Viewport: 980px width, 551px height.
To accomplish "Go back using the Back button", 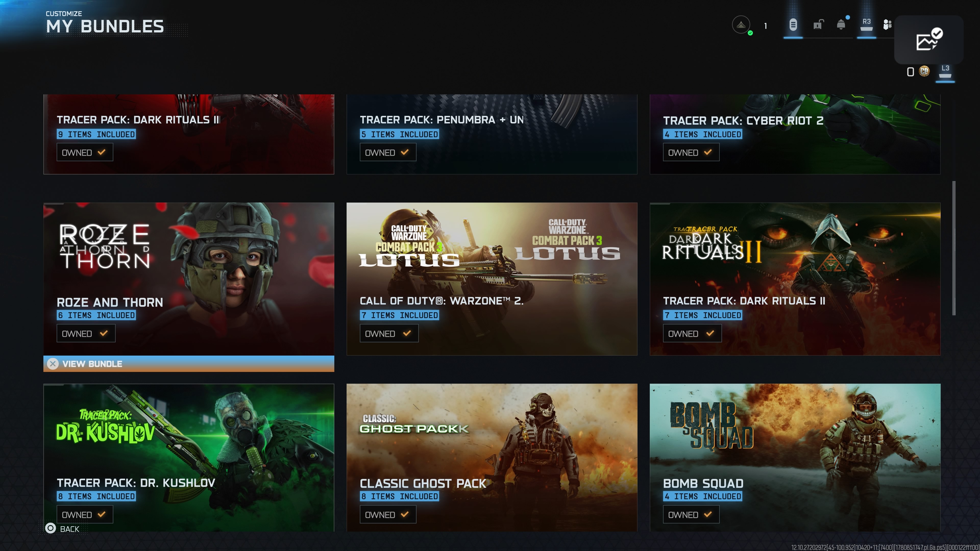I will click(62, 528).
